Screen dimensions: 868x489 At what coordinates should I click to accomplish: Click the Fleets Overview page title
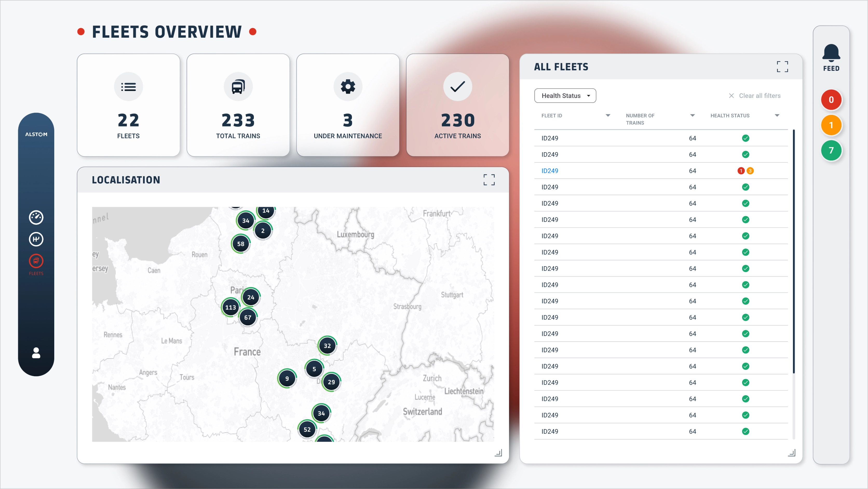[167, 32]
